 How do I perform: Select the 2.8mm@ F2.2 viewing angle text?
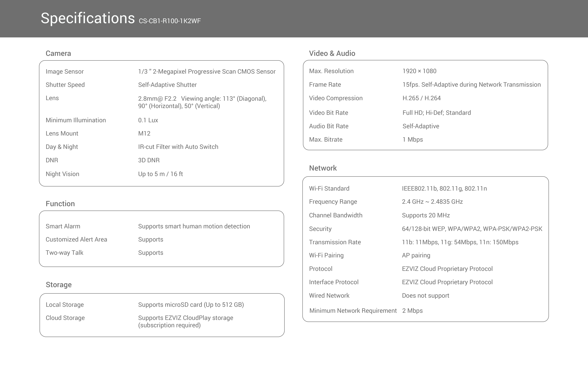click(x=202, y=102)
